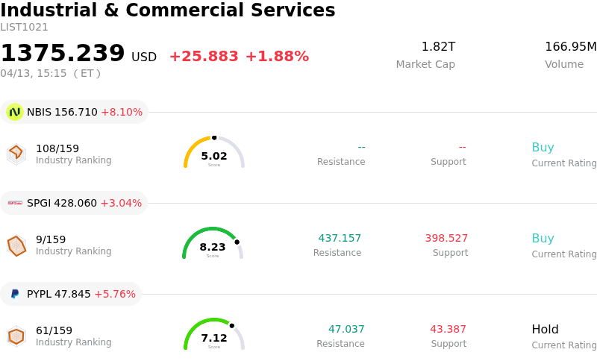597x364 pixels.
Task: Click the 1.82T Market Cap figure
Action: (438, 47)
